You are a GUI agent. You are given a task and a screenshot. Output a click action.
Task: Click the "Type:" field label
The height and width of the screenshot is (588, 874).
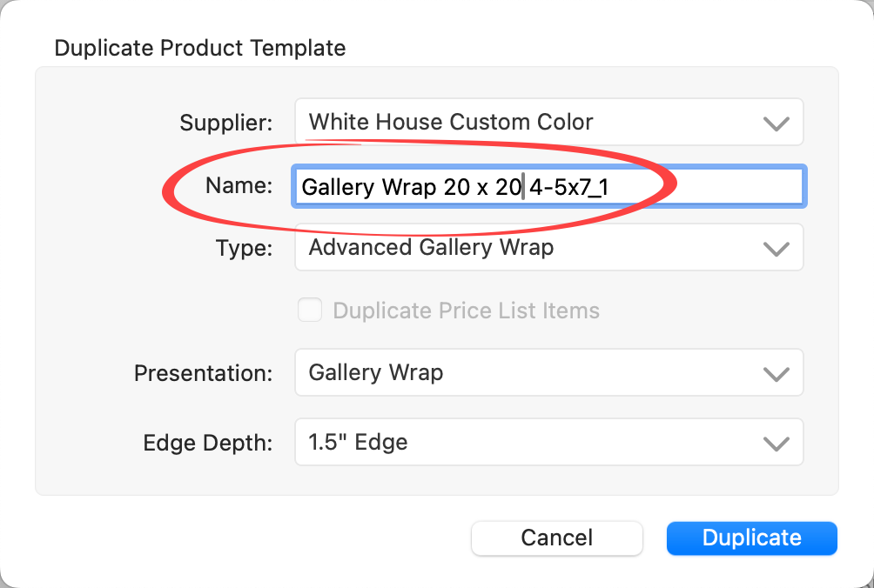point(244,248)
